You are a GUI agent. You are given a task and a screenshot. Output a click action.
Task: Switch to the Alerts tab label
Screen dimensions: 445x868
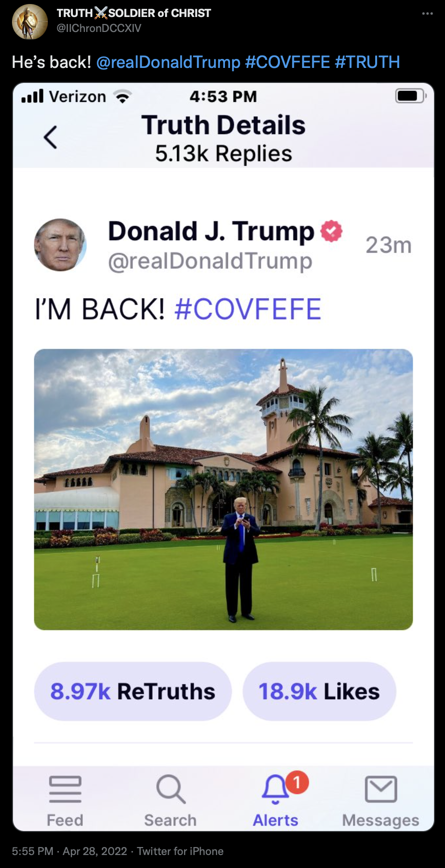(275, 820)
